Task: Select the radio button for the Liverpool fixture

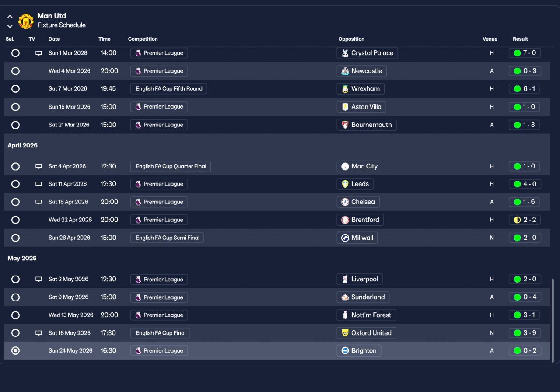Action: (x=15, y=279)
